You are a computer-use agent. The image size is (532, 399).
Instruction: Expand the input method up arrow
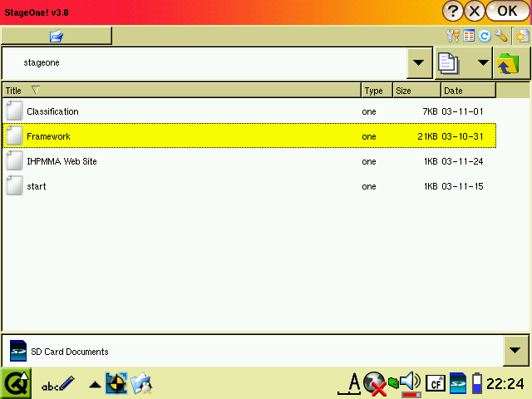[x=95, y=385]
